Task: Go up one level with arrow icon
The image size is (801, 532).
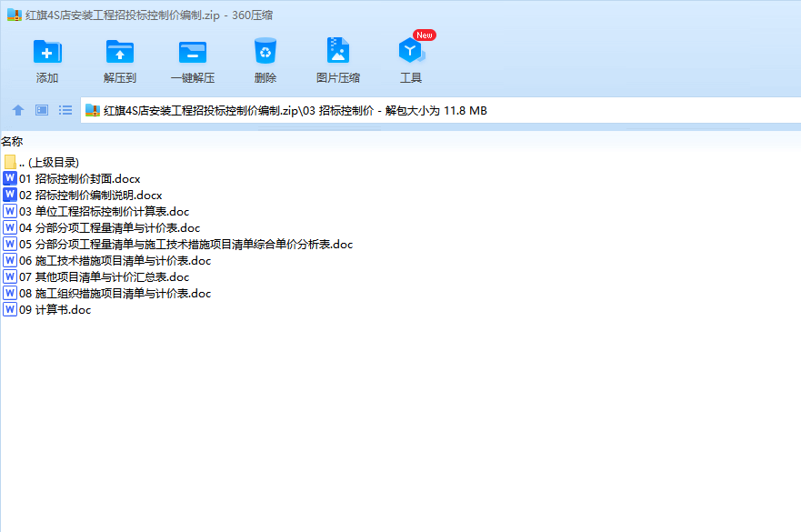Action: tap(18, 110)
